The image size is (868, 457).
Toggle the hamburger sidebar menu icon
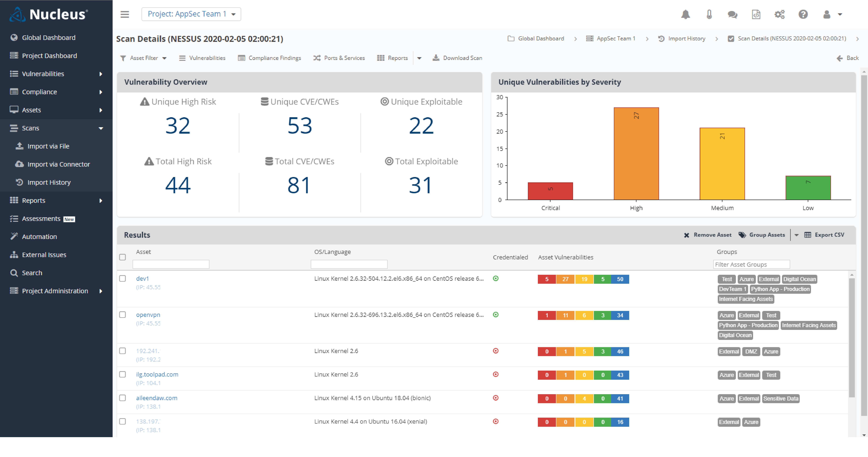coord(125,14)
